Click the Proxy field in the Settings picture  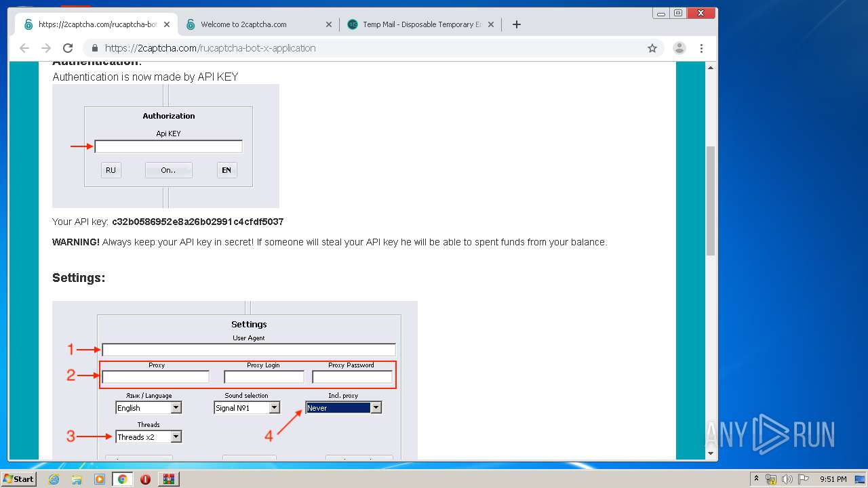(x=155, y=377)
